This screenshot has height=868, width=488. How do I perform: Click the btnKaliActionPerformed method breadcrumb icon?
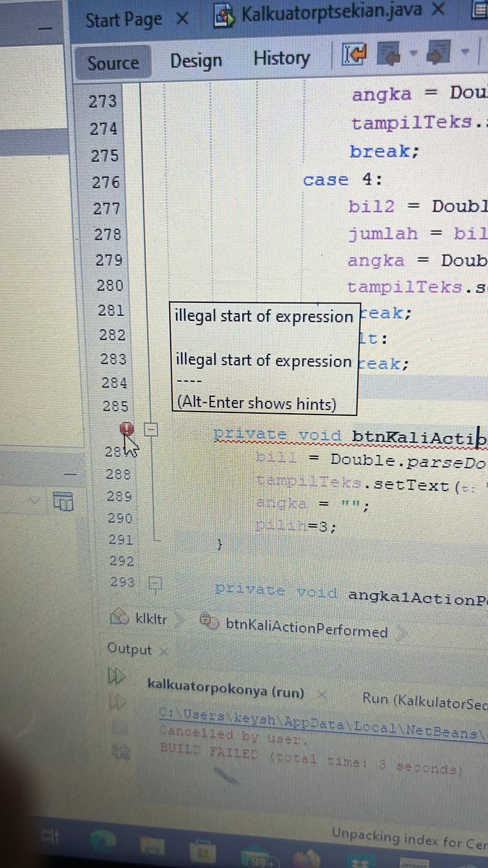[x=209, y=621]
